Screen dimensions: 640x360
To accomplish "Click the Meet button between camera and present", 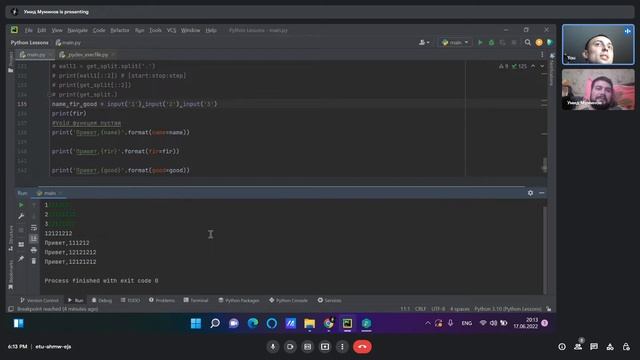I will [x=307, y=347].
